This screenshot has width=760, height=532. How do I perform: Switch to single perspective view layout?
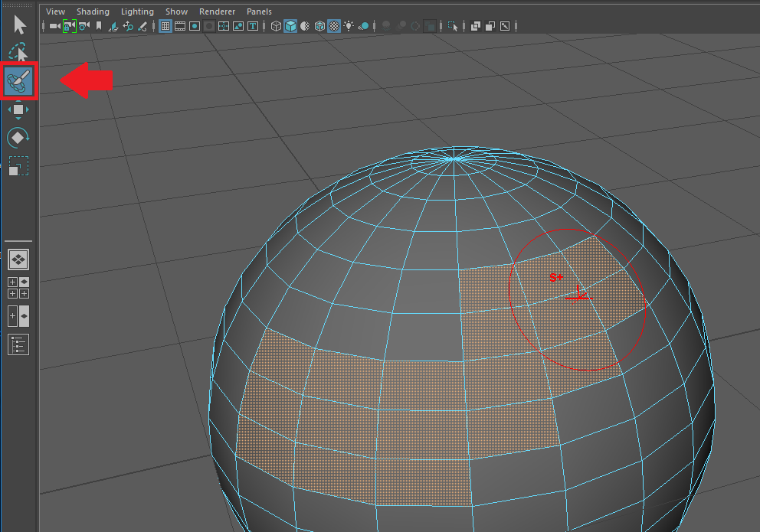click(x=18, y=259)
